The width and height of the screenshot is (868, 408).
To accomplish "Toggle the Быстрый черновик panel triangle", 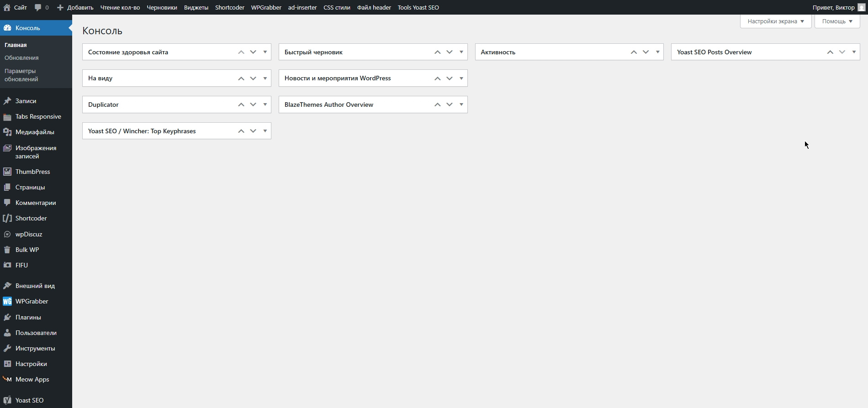I will [x=461, y=52].
